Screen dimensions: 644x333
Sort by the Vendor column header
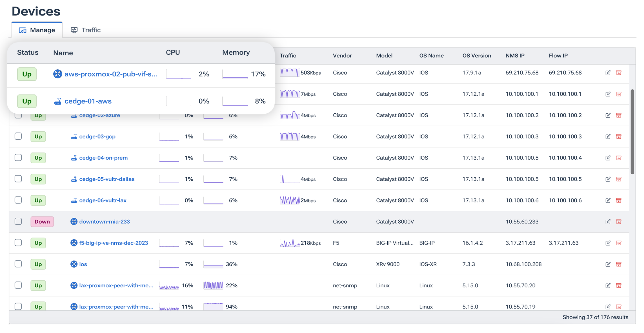(342, 56)
